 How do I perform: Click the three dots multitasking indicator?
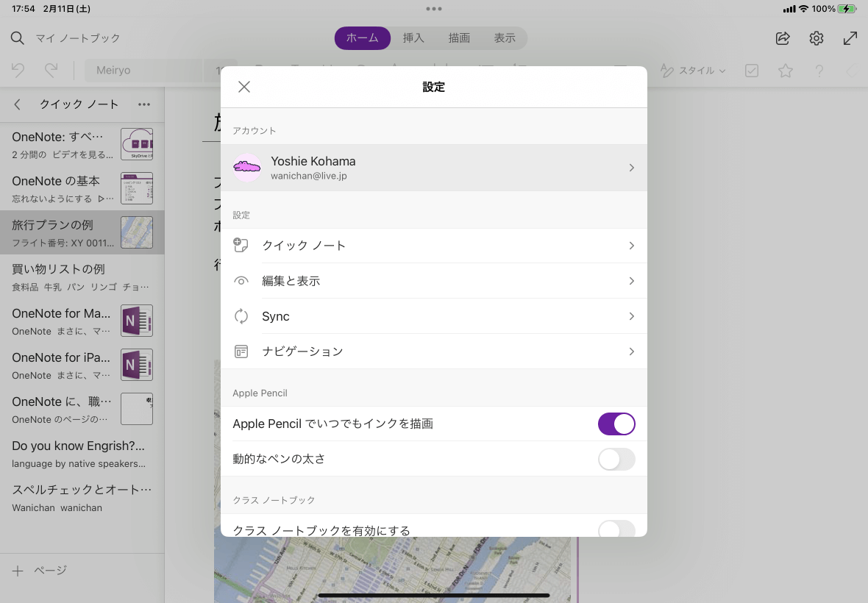(434, 9)
